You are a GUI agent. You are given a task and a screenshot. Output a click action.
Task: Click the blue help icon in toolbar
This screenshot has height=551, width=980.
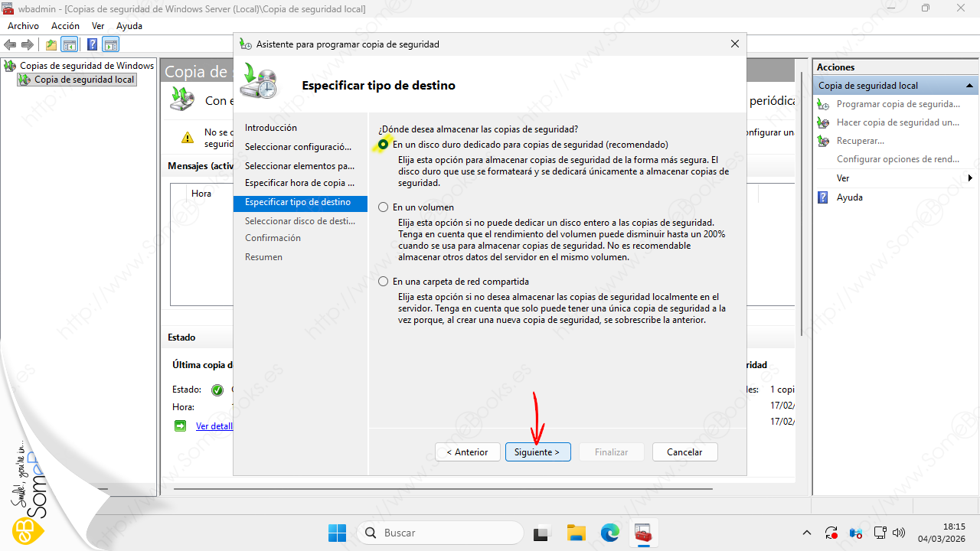[x=92, y=44]
